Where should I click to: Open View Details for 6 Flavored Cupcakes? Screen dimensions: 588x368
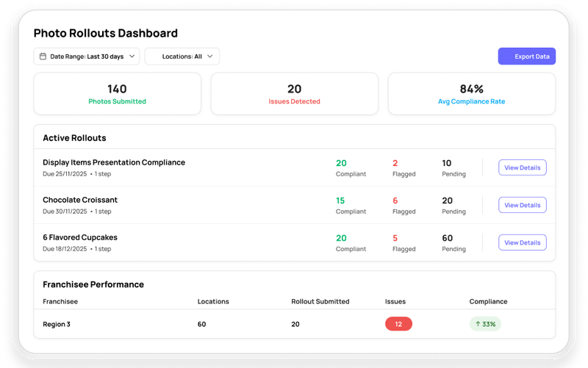click(x=523, y=242)
